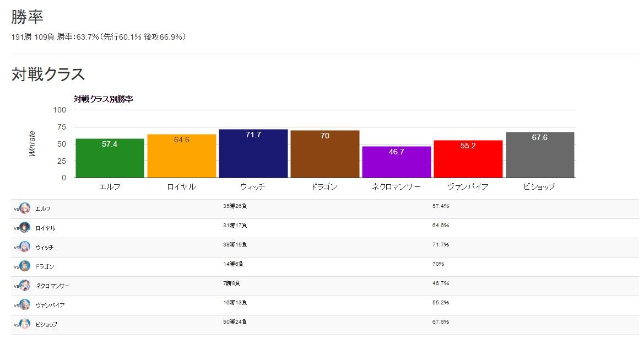Click the ネクロマンサー name in table row
Screen dimensions: 644x343
pyautogui.click(x=52, y=286)
